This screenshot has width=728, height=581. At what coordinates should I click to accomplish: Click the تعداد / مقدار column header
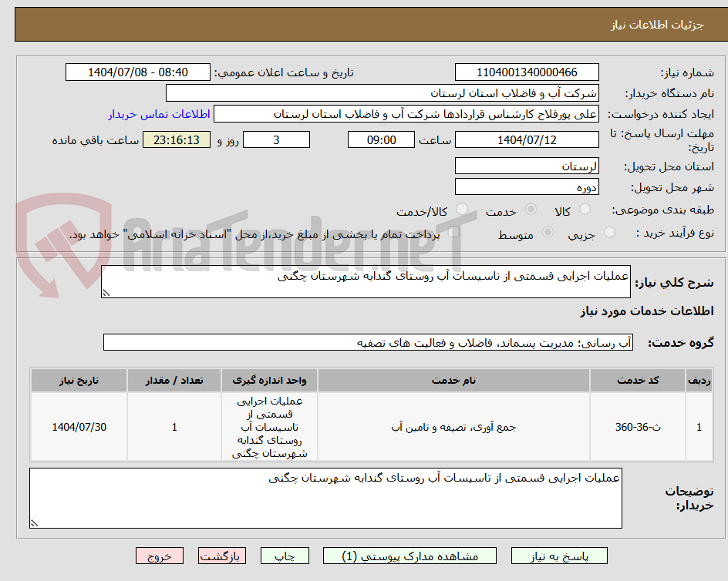[174, 381]
